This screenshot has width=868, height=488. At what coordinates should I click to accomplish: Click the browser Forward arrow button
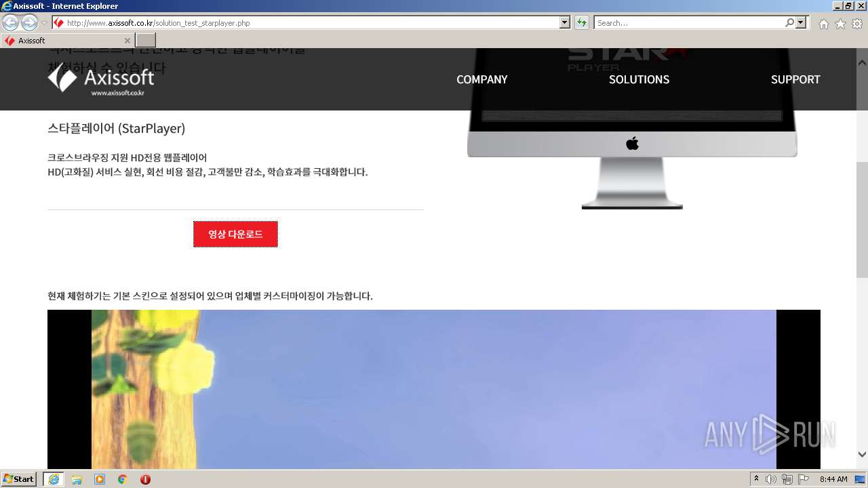coord(29,23)
